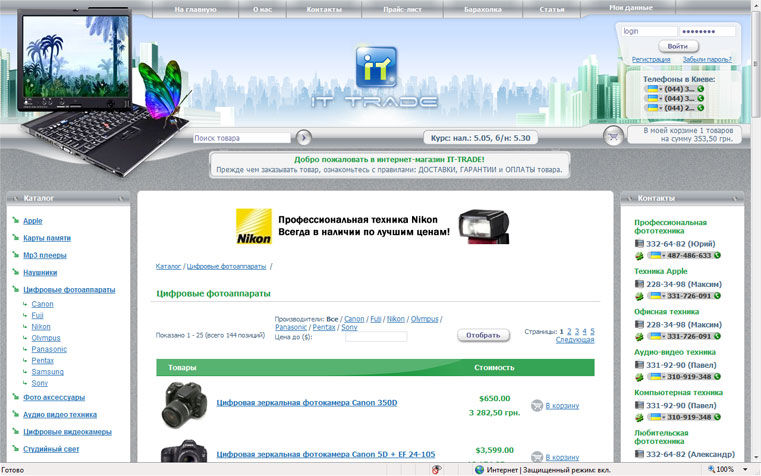Click the Следующая next page link

575,340
